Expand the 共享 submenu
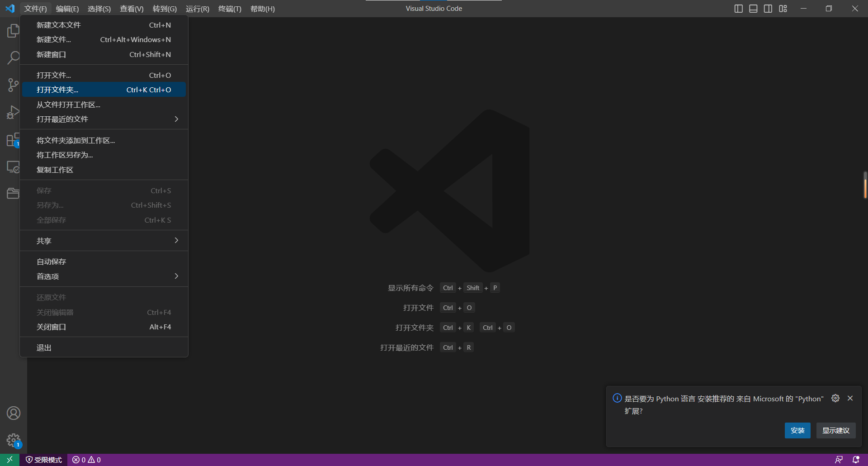The height and width of the screenshot is (466, 868). 104,241
